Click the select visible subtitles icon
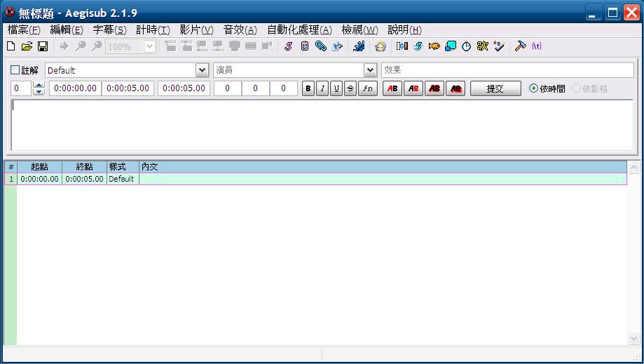644x364 pixels. 235,46
